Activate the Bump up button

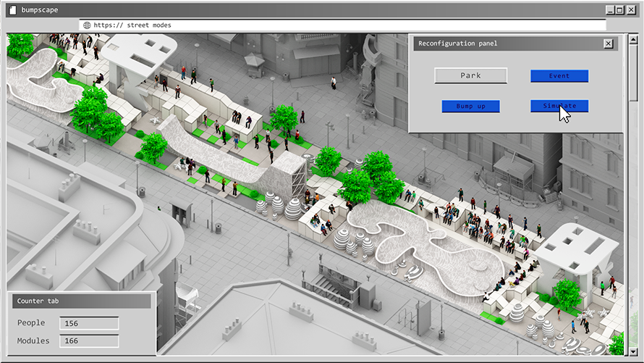pyautogui.click(x=470, y=106)
